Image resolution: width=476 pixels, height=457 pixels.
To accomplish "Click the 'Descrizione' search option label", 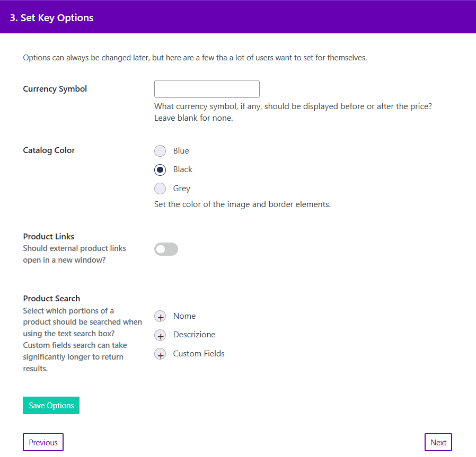I will coord(194,335).
